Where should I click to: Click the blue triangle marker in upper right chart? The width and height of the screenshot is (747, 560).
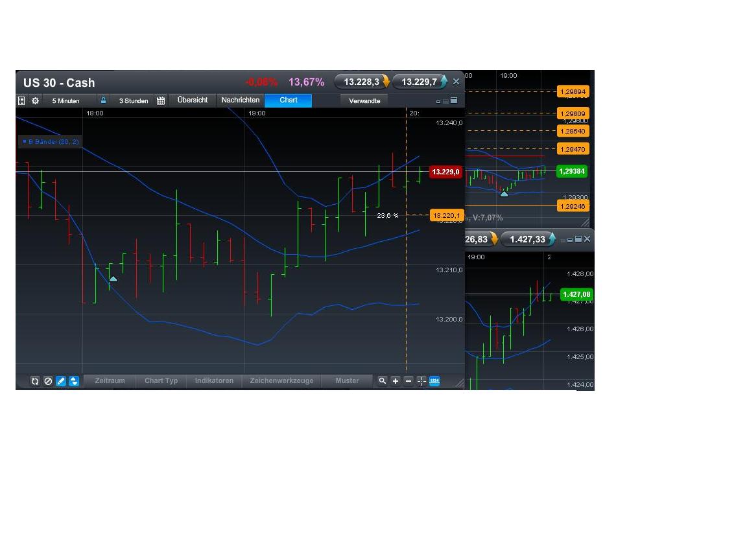[504, 194]
